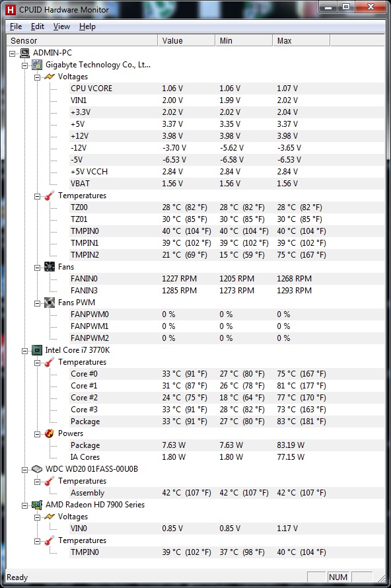Click the AMD Radeon graphics card icon

coord(37,505)
